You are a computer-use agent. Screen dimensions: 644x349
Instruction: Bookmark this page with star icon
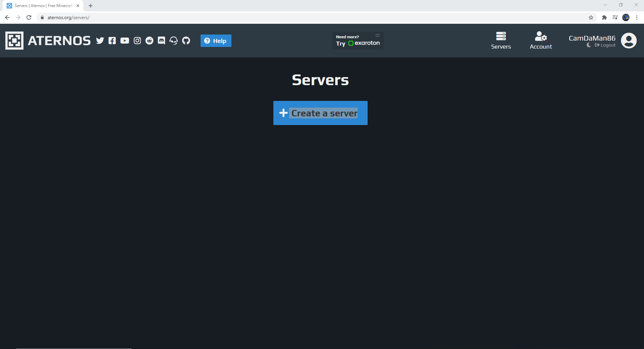point(591,17)
